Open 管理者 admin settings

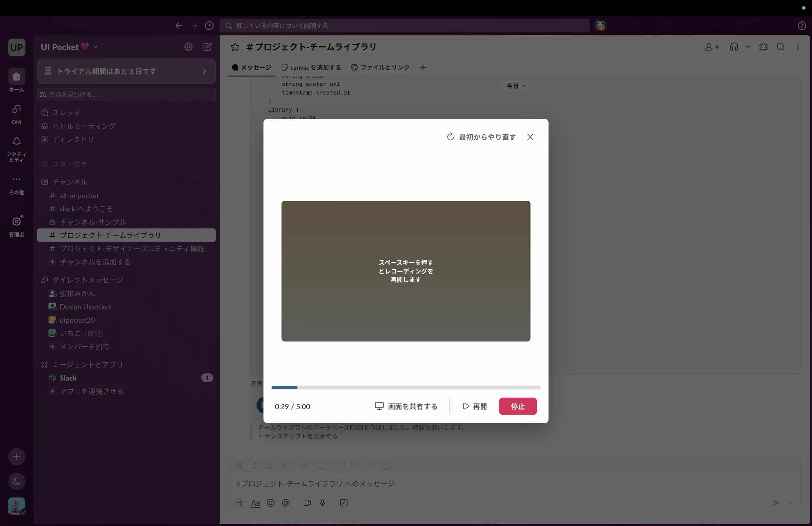coord(16,226)
